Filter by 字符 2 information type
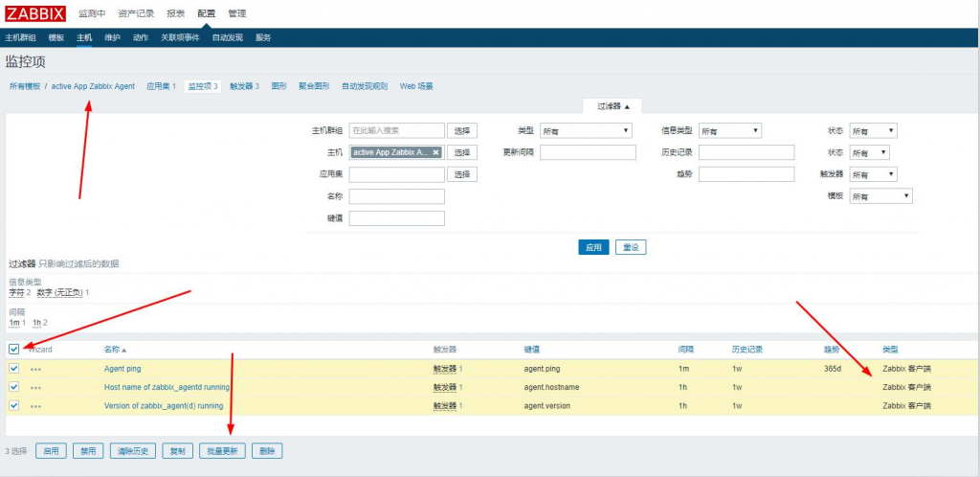Screen dimensions: 980x477 [19, 292]
